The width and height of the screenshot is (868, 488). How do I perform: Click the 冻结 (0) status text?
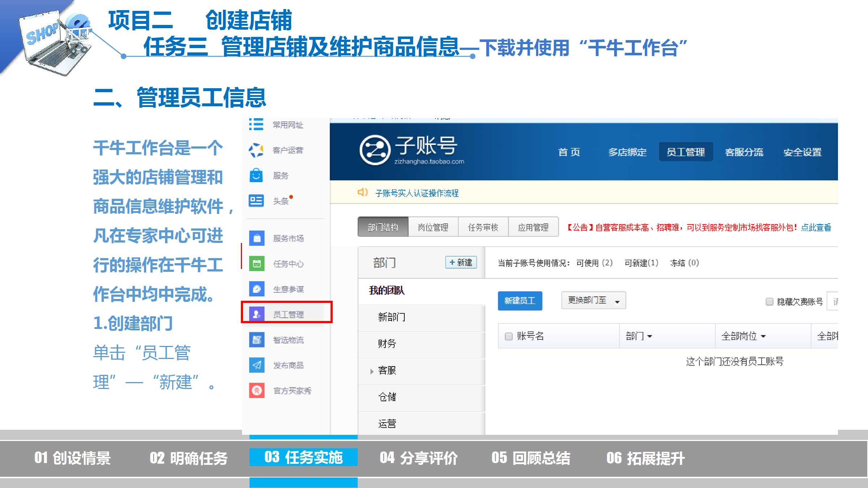pos(684,263)
